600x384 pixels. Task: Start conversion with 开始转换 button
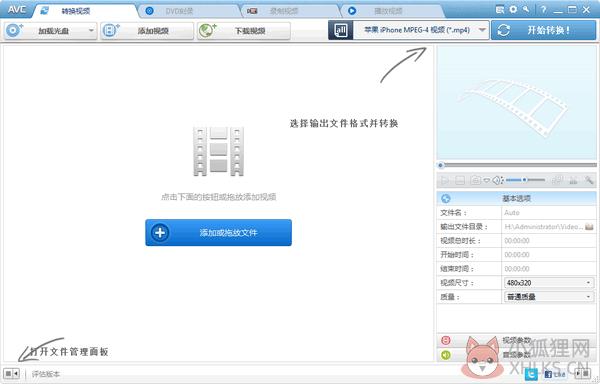click(543, 30)
